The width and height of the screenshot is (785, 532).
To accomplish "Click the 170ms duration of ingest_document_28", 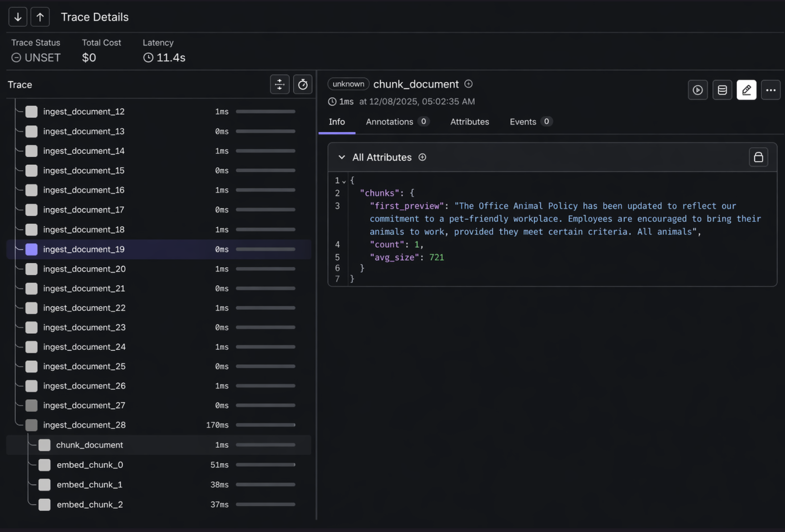I will (x=217, y=425).
